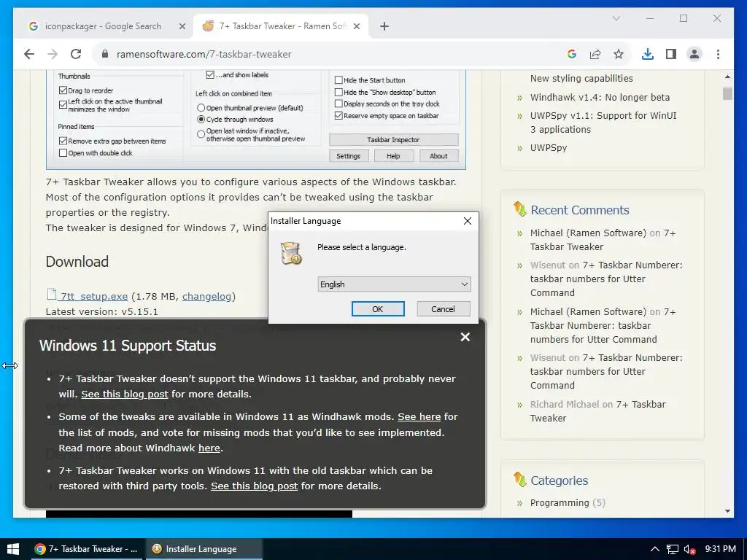Open 'See here' Windhawk mods link
The height and width of the screenshot is (560, 747).
[419, 416]
